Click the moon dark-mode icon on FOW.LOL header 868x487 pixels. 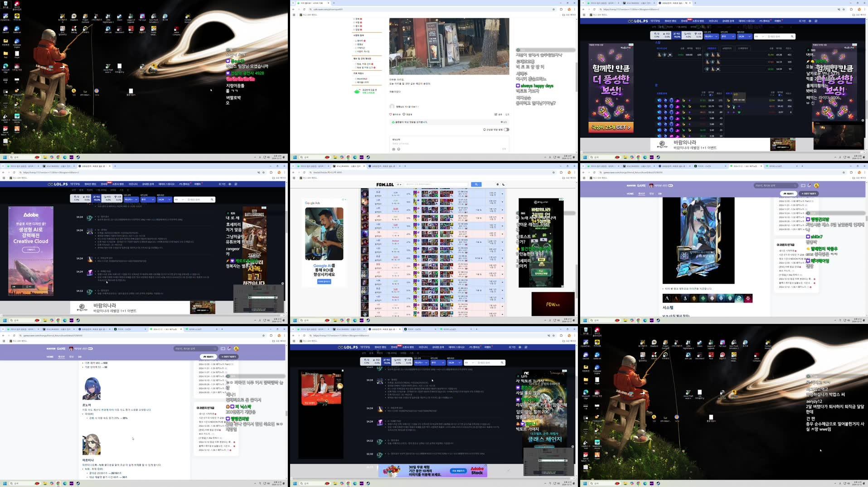click(x=504, y=184)
